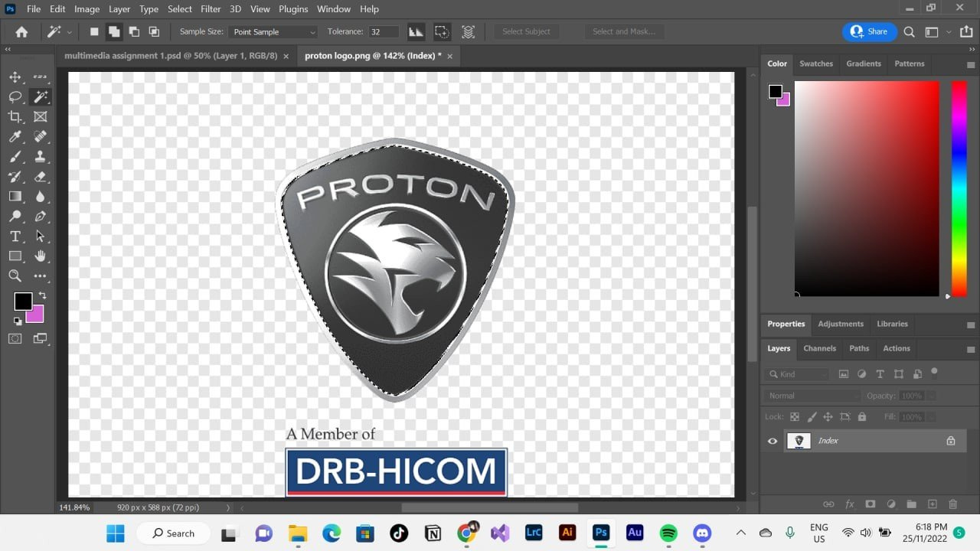
Task: Open the Sample Size dropdown
Action: coord(273,32)
